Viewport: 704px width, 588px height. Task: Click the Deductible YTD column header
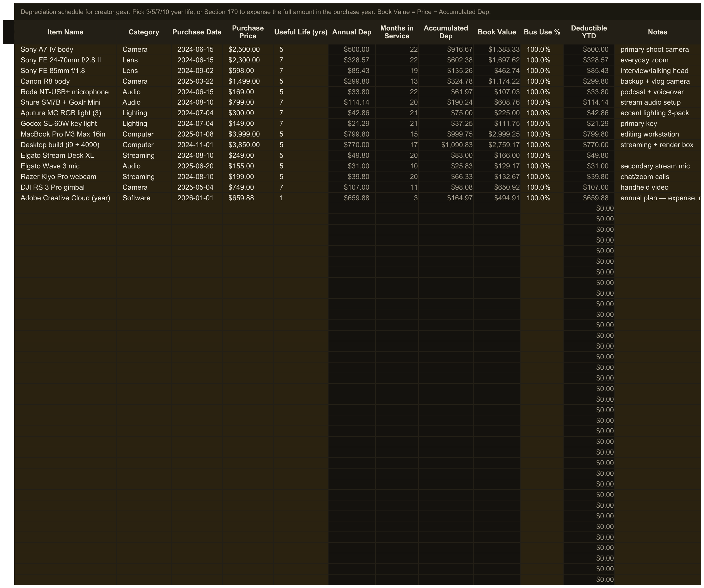[589, 32]
